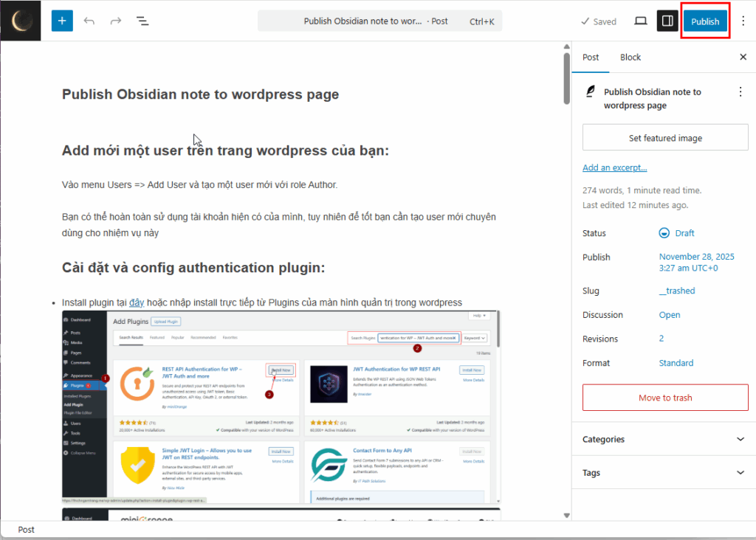Viewport: 756px width, 540px height.
Task: Close the settings sidebar panel
Action: tap(743, 57)
